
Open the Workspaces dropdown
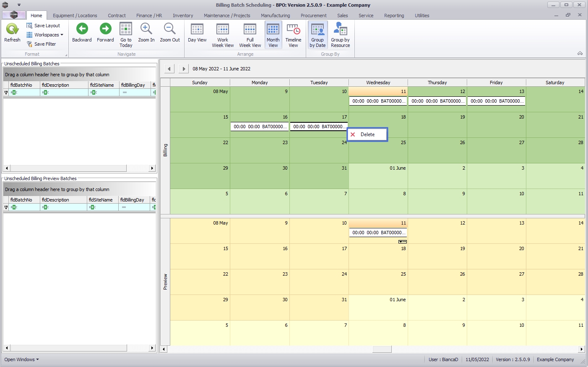point(45,35)
